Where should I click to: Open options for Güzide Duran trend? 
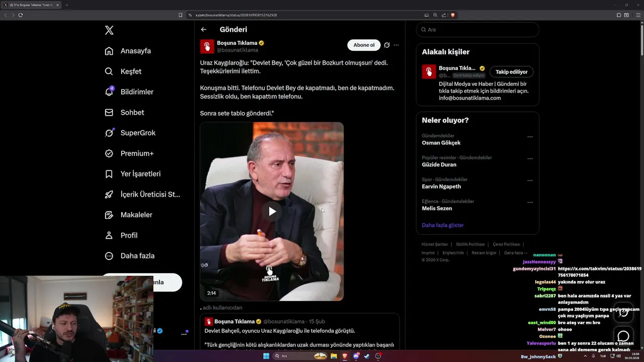(530, 158)
